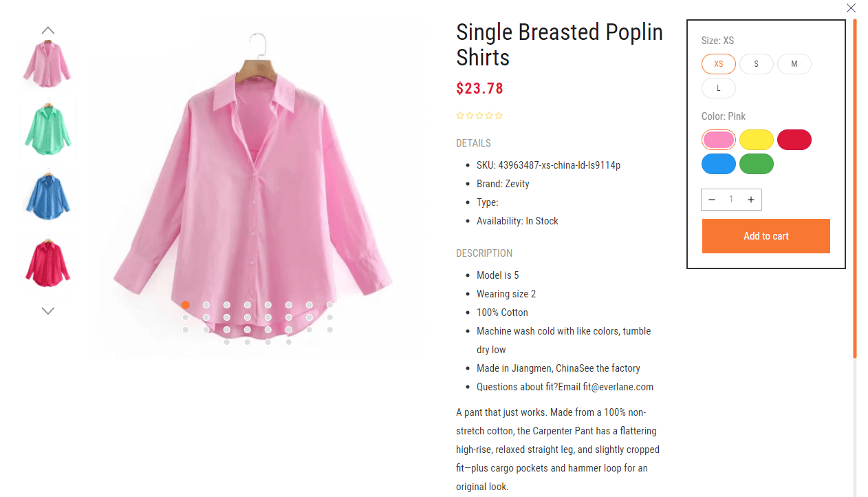Close the product quick view popup
Viewport: 868px width, 497px height.
point(851,8)
